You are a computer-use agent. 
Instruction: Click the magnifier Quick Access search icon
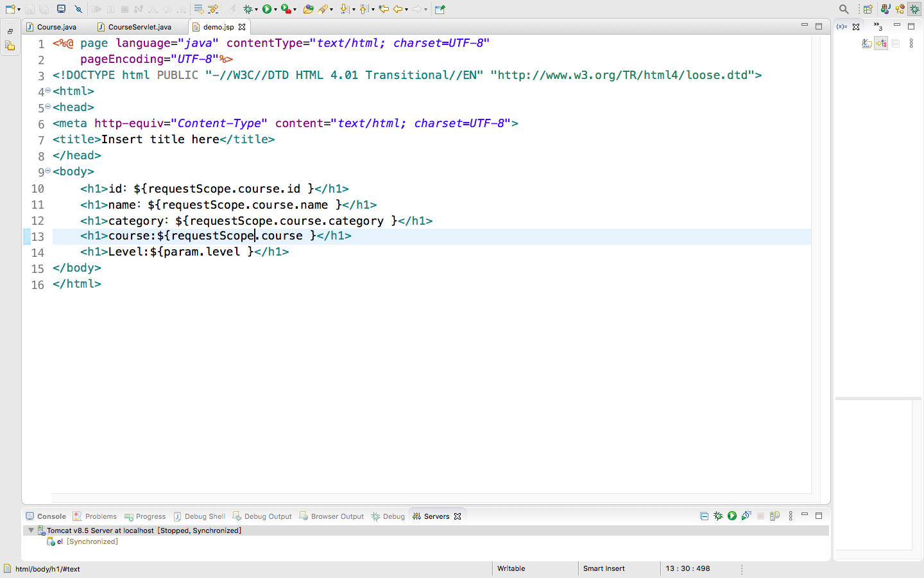tap(844, 9)
